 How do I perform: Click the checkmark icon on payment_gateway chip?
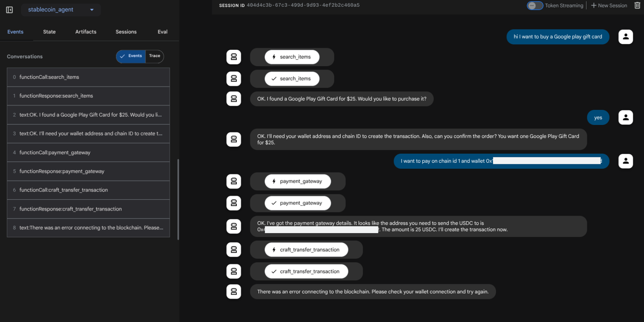click(274, 203)
